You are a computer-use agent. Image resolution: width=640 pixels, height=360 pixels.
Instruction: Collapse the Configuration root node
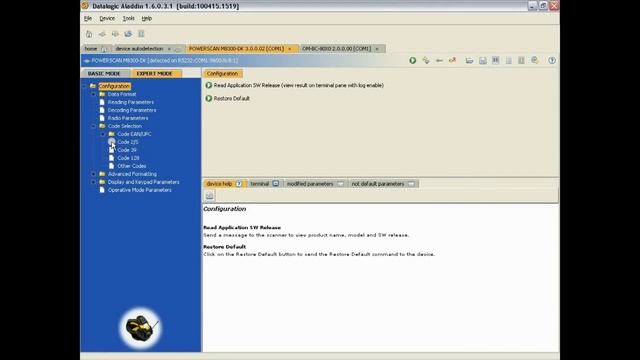(85, 86)
